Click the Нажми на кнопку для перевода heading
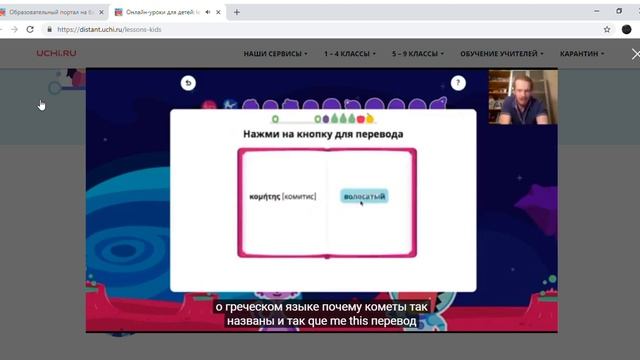 [323, 134]
